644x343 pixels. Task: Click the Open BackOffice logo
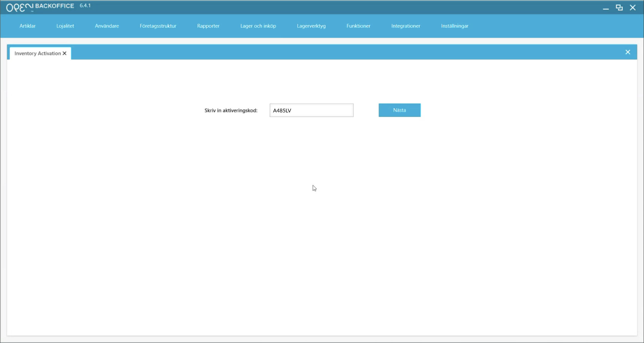[x=40, y=7]
